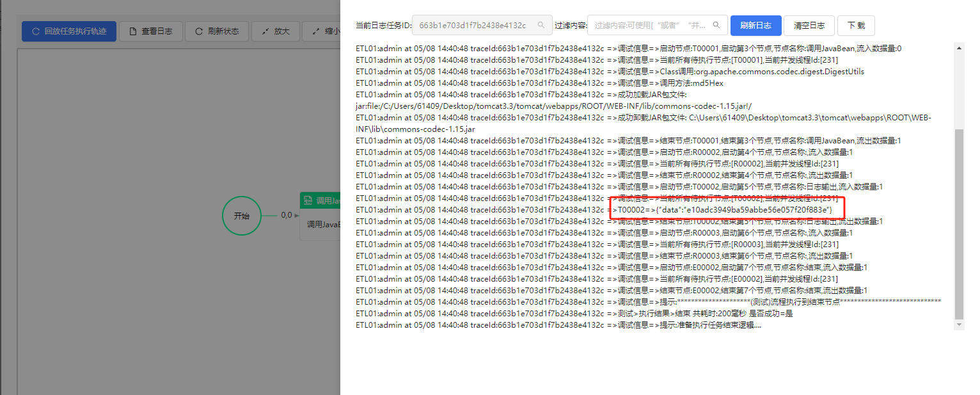
Task: Click log line 成功卸载JAR包文件
Action: pyautogui.click(x=644, y=117)
